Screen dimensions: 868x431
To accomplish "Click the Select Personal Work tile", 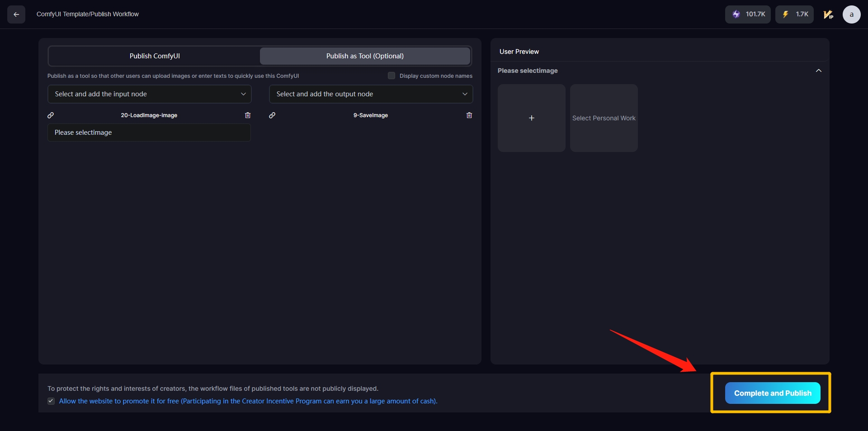I will pos(604,118).
